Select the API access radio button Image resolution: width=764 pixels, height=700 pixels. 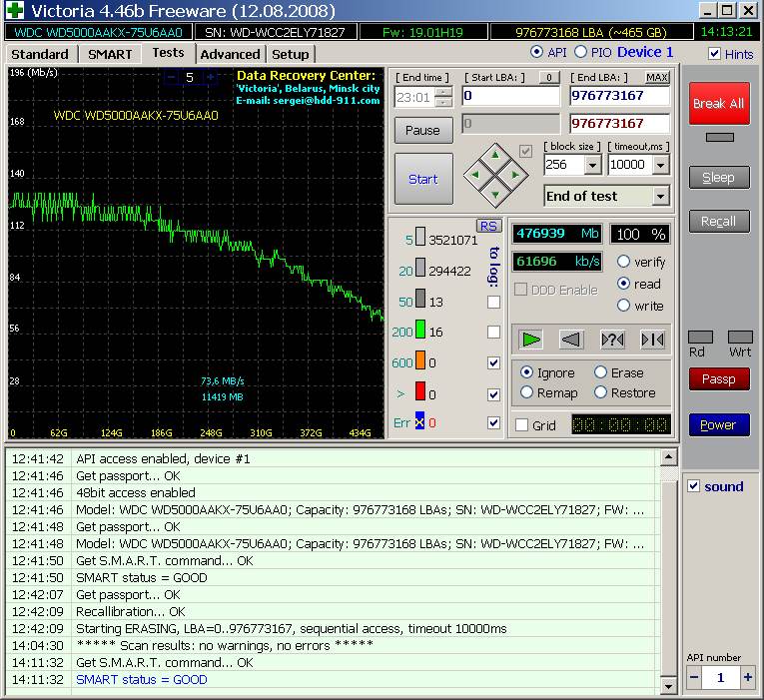pos(536,52)
